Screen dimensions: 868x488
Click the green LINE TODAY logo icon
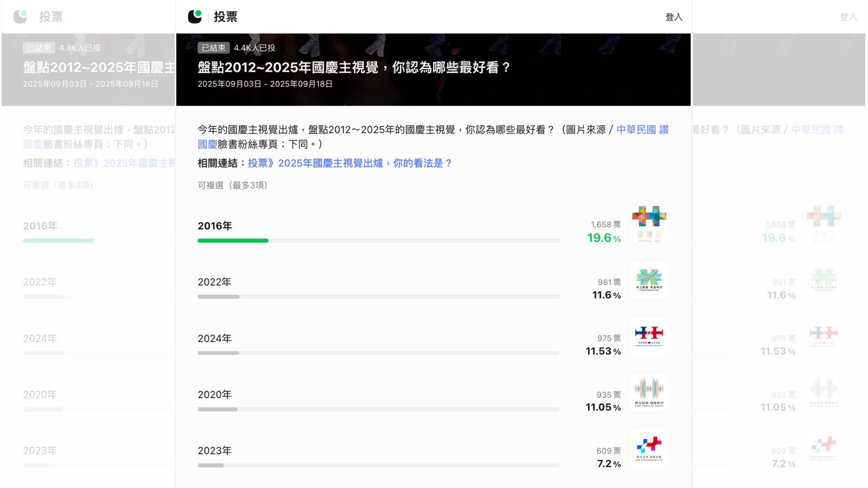point(196,16)
